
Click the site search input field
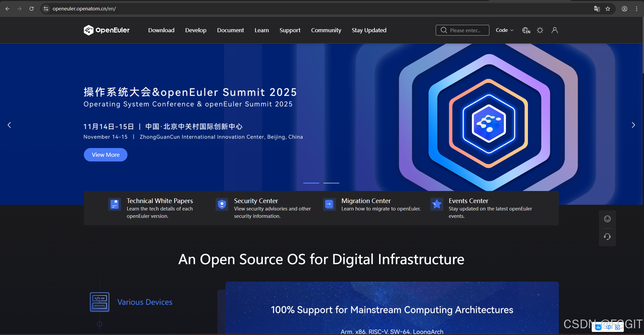[x=463, y=30]
